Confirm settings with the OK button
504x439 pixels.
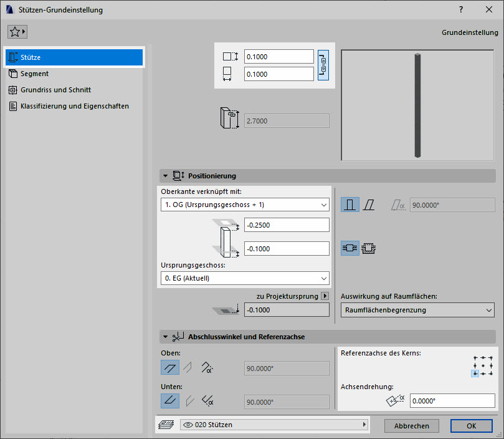[x=471, y=425]
